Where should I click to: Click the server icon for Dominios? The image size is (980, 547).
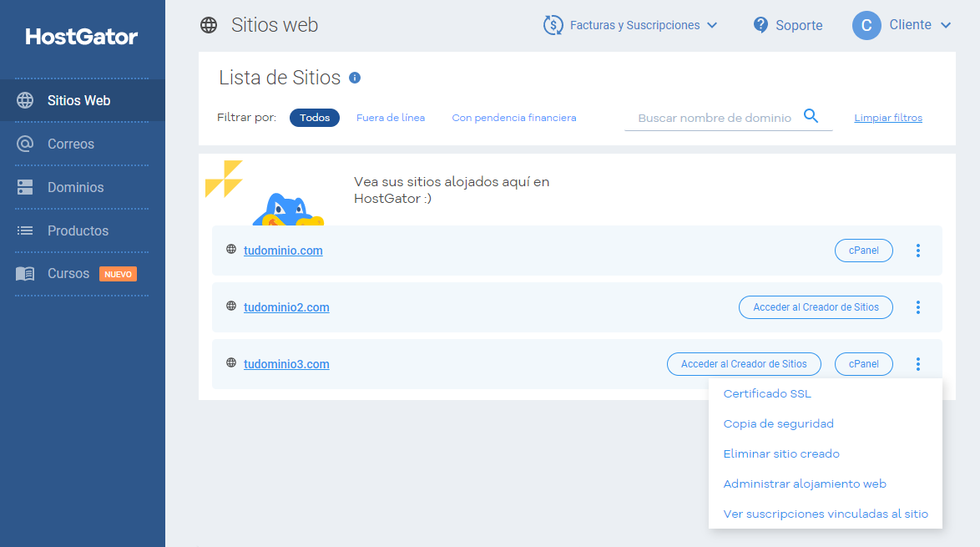pyautogui.click(x=25, y=187)
